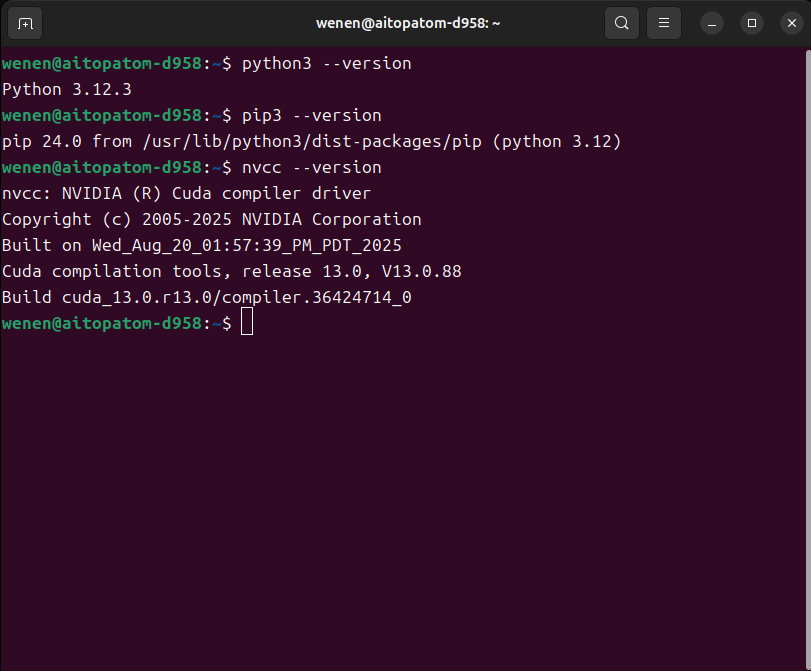Click the nvcc --version command text
Screen dimensions: 811x671
click(x=311, y=167)
